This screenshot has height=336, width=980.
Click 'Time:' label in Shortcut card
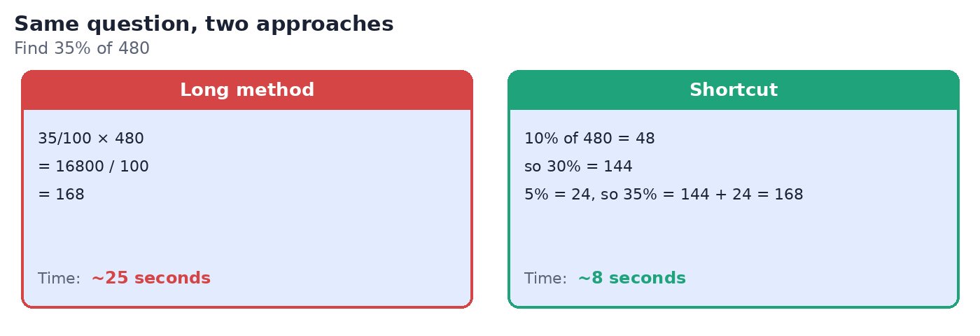point(545,279)
